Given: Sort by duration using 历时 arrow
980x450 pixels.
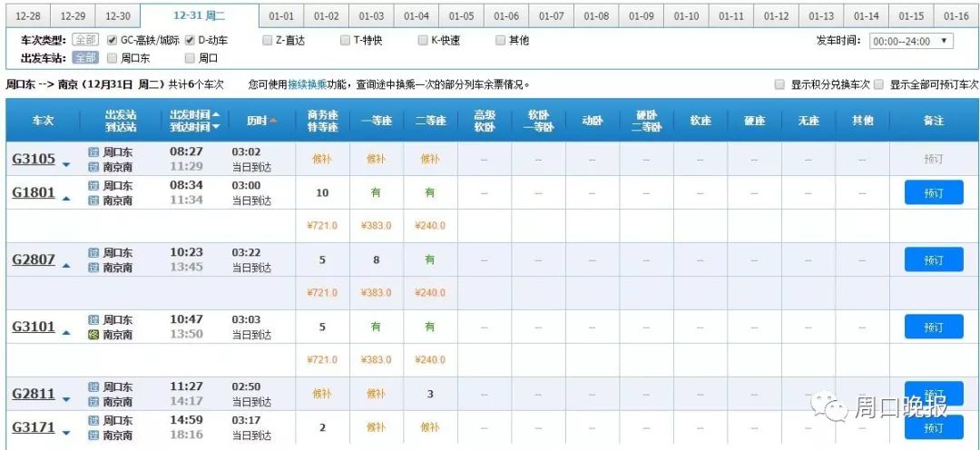Looking at the screenshot, I should point(273,121).
